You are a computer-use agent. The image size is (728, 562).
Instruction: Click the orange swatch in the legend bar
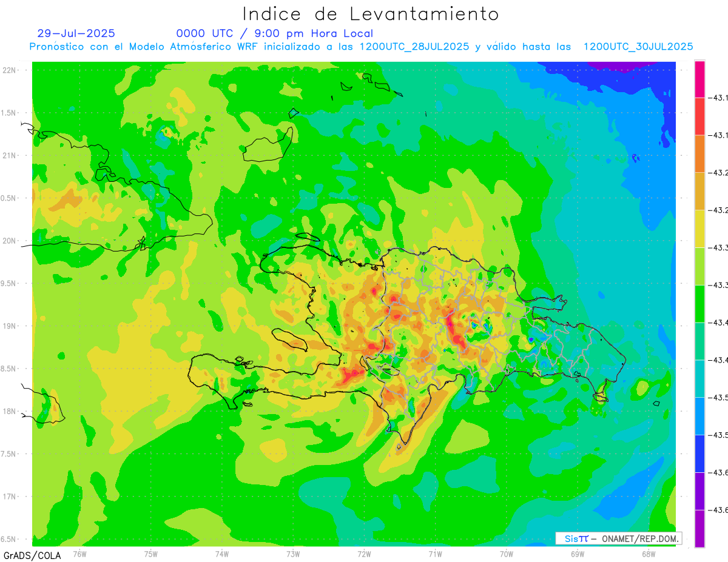[x=699, y=154]
